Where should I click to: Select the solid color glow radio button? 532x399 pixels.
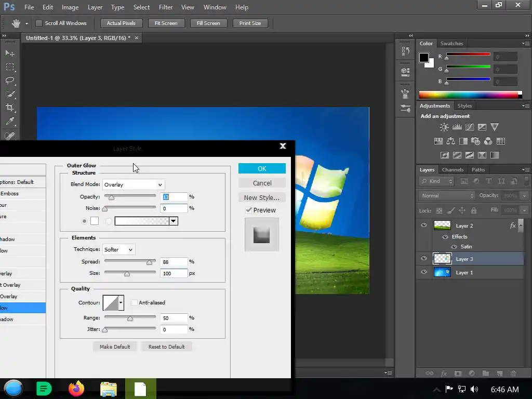coord(85,221)
